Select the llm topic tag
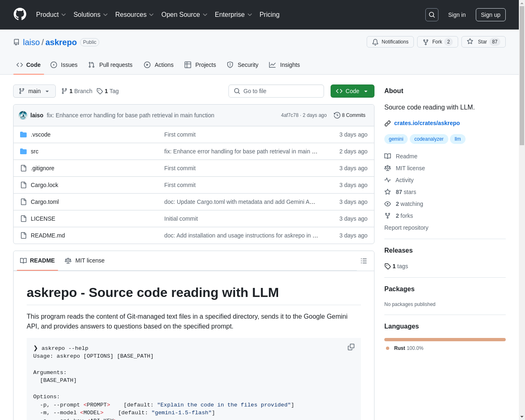The width and height of the screenshot is (525, 420). (458, 139)
